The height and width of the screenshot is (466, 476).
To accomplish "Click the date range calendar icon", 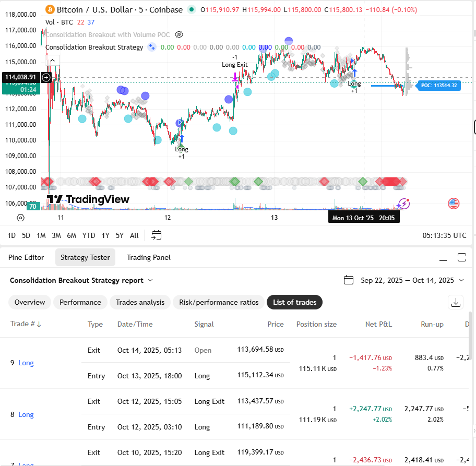I will click(x=349, y=280).
